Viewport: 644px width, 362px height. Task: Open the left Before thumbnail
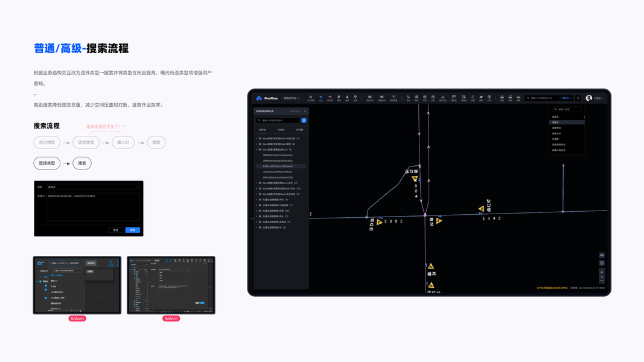coord(77,285)
